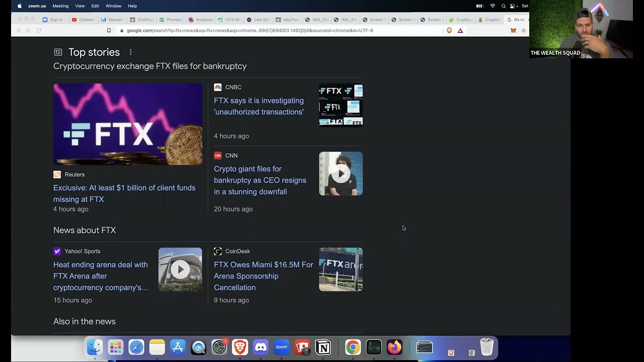
Task: Launch Firefox from the dock
Action: point(394,347)
